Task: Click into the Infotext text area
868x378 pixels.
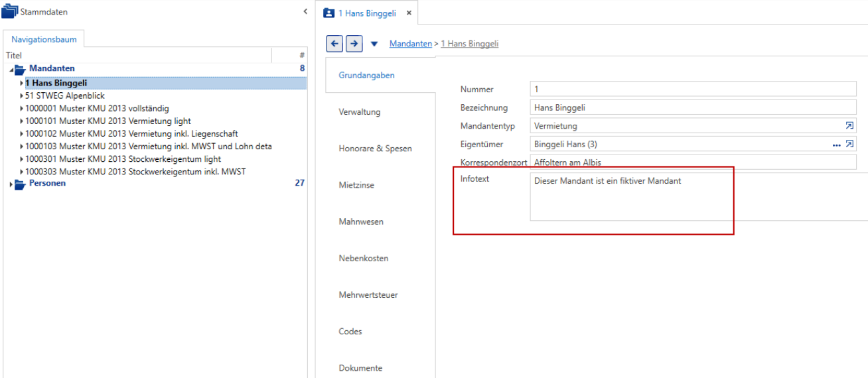Action: tap(699, 197)
